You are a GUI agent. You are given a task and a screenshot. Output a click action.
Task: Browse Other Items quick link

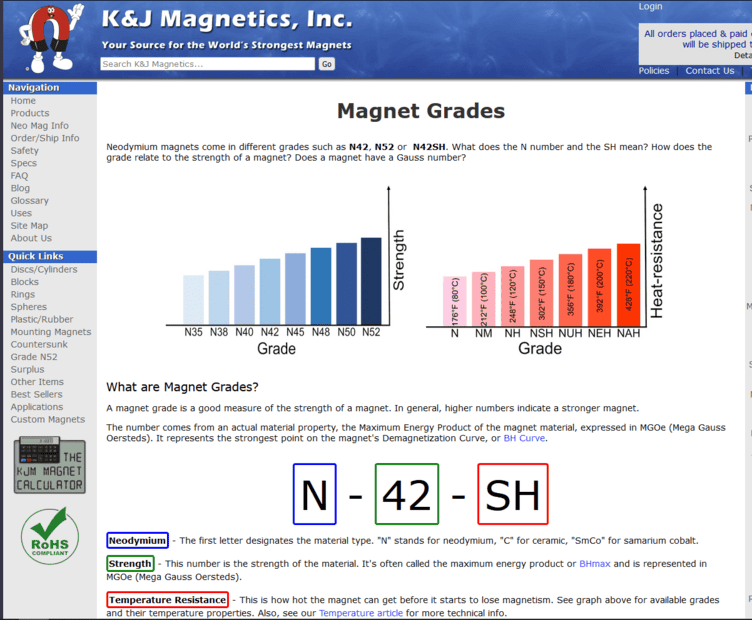37,381
